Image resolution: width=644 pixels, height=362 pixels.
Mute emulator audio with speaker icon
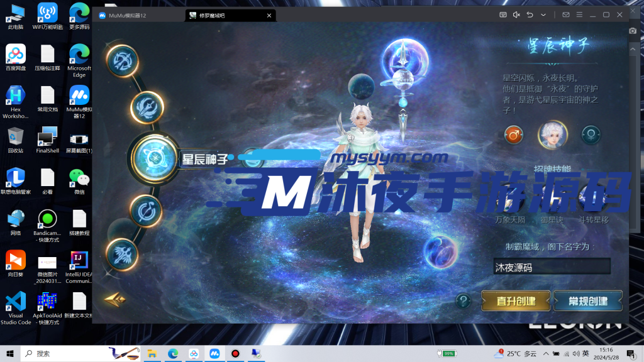click(x=516, y=14)
